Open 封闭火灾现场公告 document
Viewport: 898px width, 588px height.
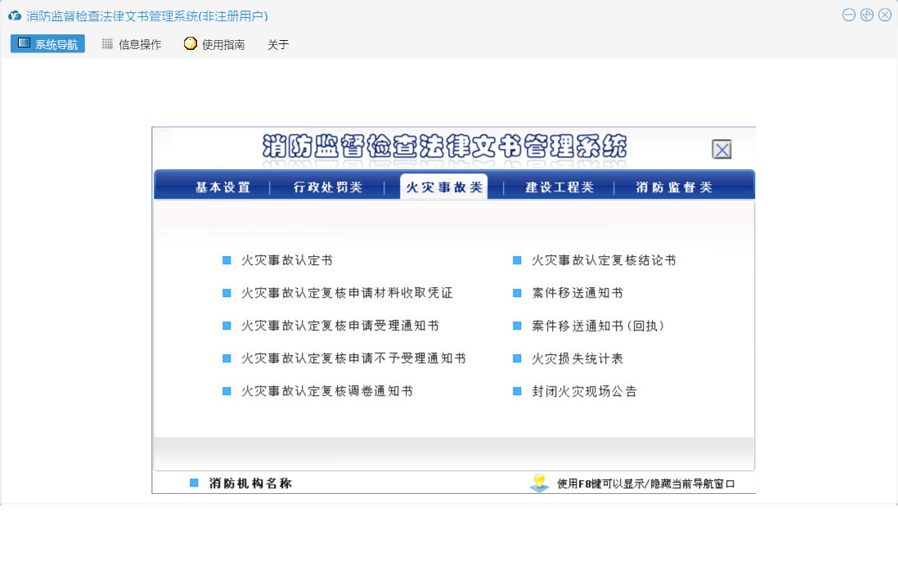click(584, 392)
